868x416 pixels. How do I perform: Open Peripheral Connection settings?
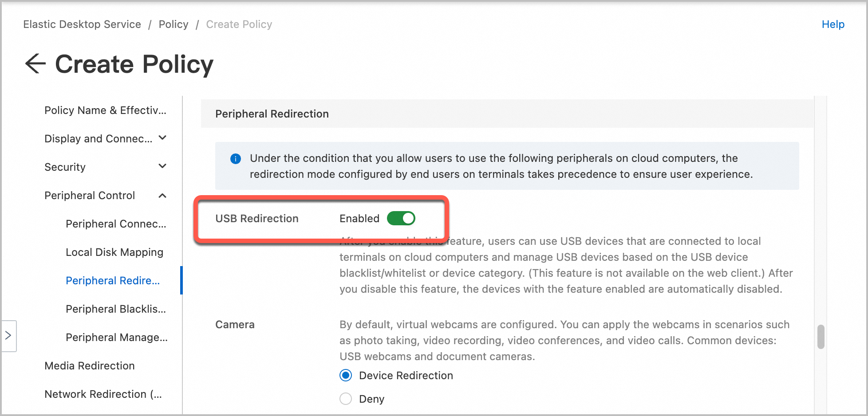point(116,224)
